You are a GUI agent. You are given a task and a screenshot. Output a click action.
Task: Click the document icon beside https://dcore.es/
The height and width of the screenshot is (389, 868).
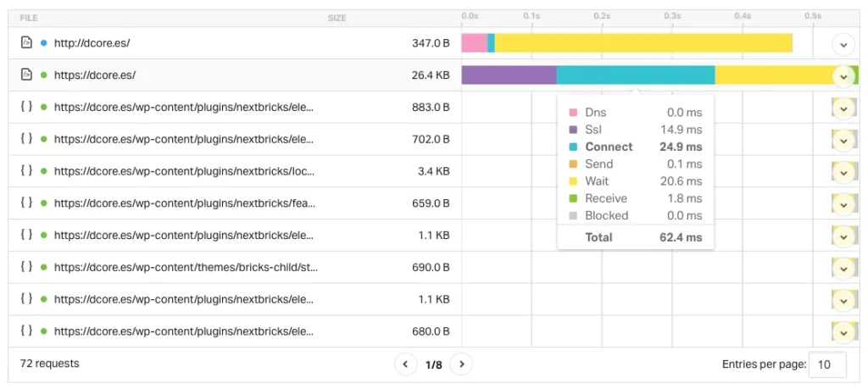[26, 75]
